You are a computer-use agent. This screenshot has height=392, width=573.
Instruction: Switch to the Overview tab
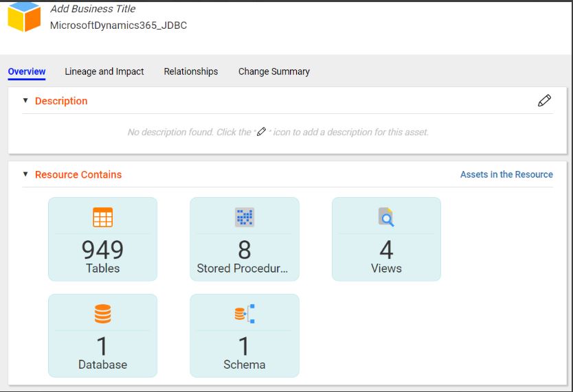point(27,71)
